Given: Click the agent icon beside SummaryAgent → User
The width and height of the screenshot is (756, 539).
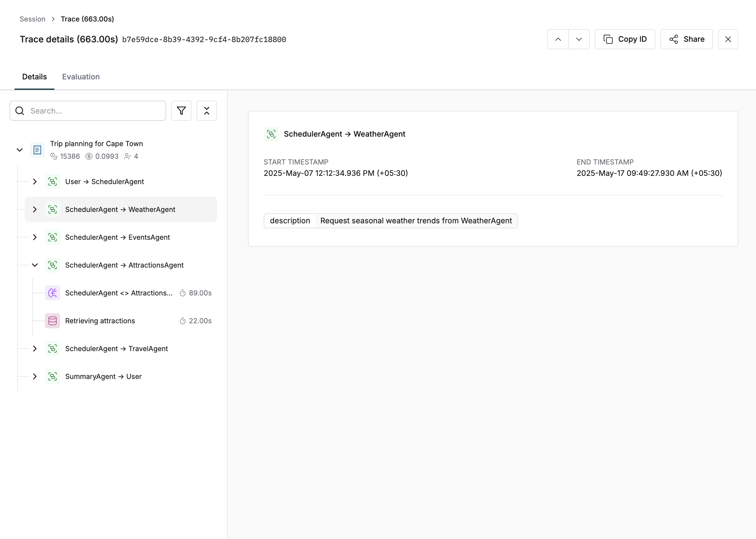Looking at the screenshot, I should click(53, 376).
